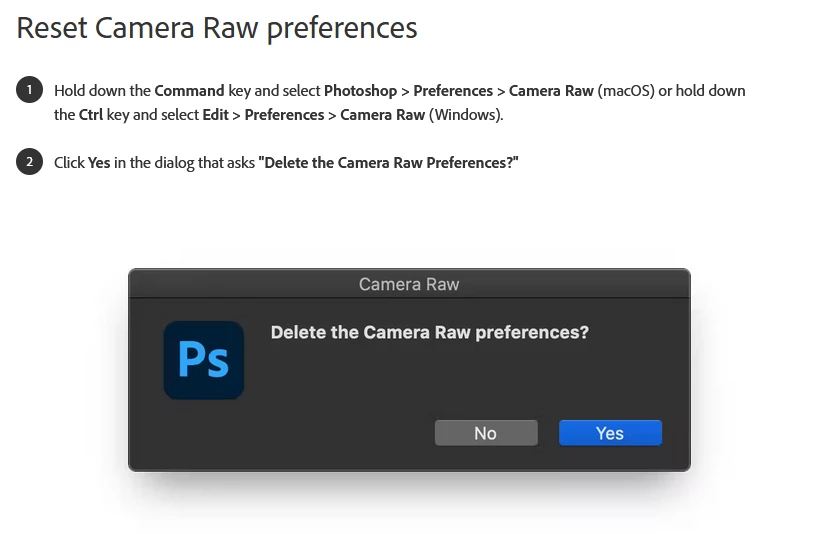The width and height of the screenshot is (828, 534).
Task: Click the bold Yes word in step 2
Action: click(99, 162)
